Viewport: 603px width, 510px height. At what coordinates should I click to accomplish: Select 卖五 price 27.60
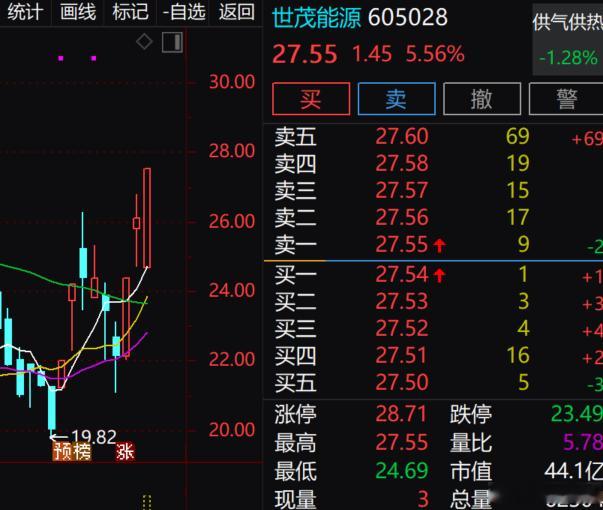click(x=401, y=136)
